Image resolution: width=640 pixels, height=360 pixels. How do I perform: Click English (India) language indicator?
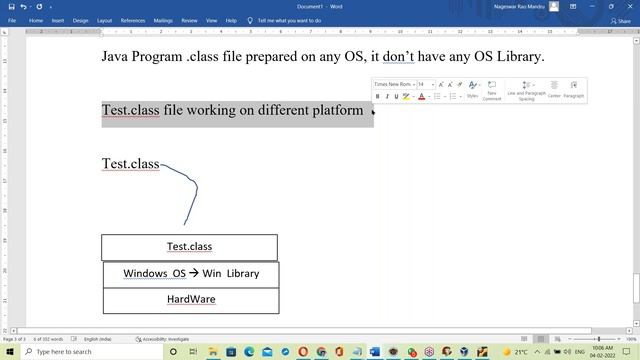[97, 339]
